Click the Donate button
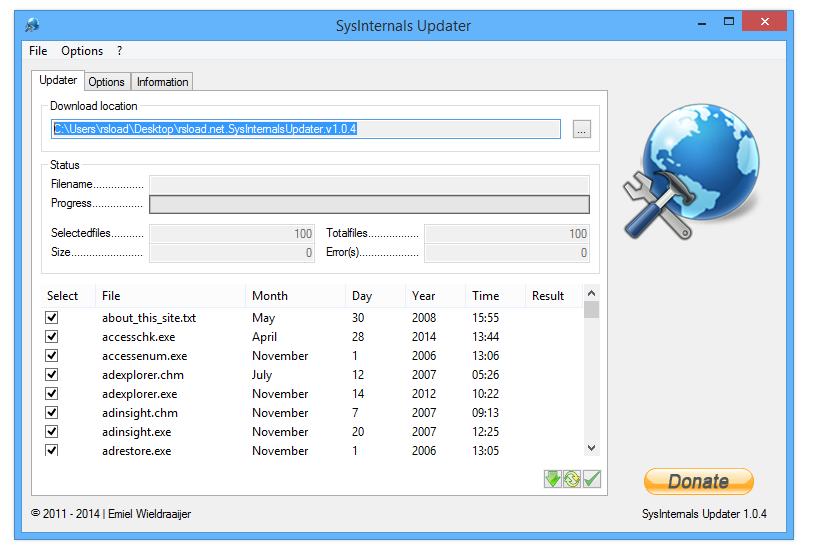 698,481
